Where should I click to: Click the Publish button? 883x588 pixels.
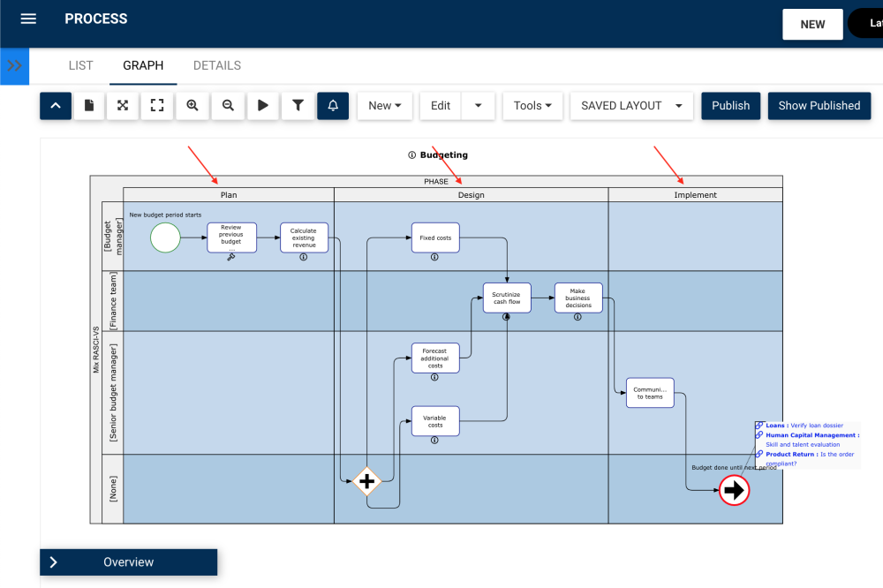click(x=730, y=105)
